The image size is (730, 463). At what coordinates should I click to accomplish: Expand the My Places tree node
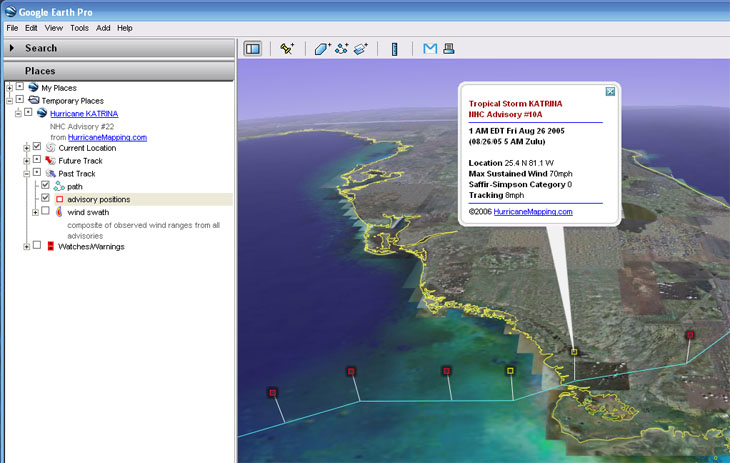coord(9,88)
